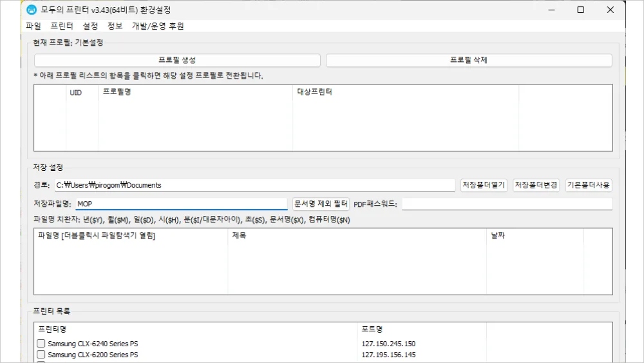This screenshot has height=363, width=644.
Task: Click the 모두의 프린터 app icon in title bar
Action: coord(32,10)
